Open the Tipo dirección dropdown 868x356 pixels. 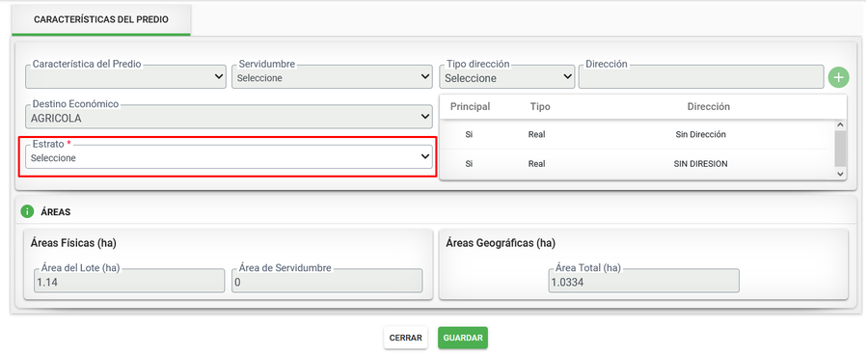(507, 77)
